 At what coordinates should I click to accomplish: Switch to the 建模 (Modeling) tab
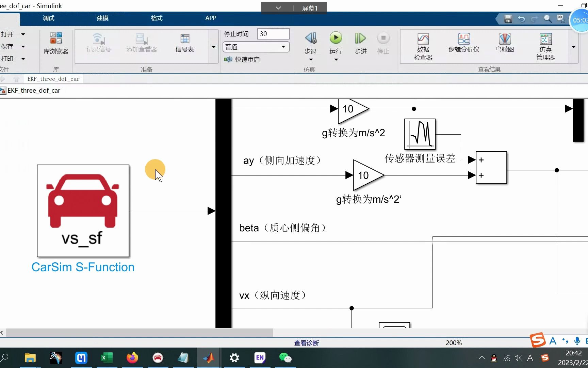102,18
